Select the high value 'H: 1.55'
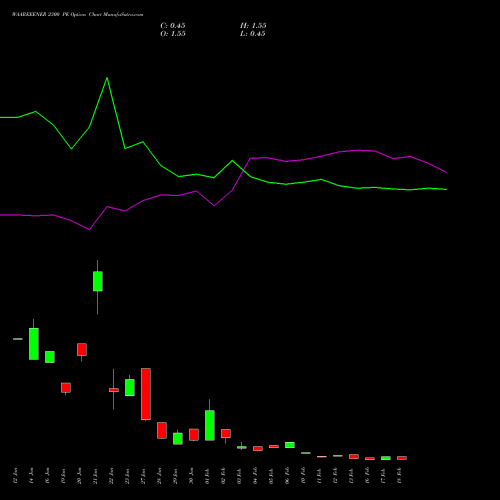This screenshot has width=500, height=500. point(253,26)
